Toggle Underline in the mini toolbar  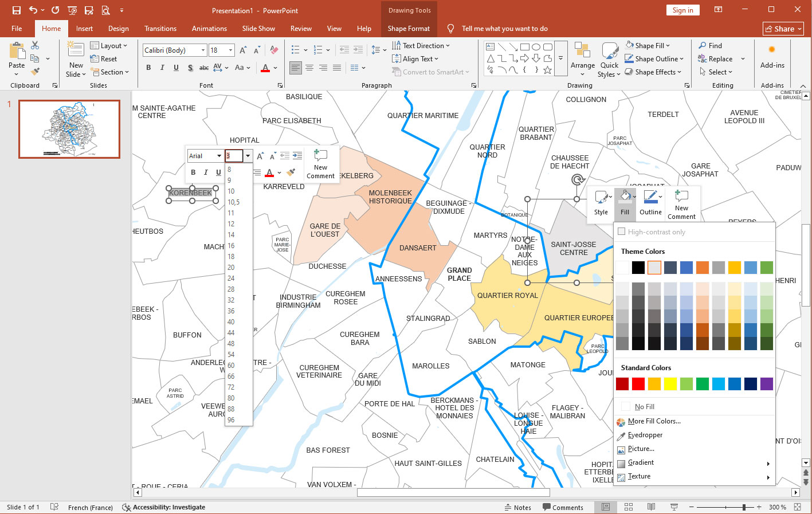pyautogui.click(x=218, y=172)
